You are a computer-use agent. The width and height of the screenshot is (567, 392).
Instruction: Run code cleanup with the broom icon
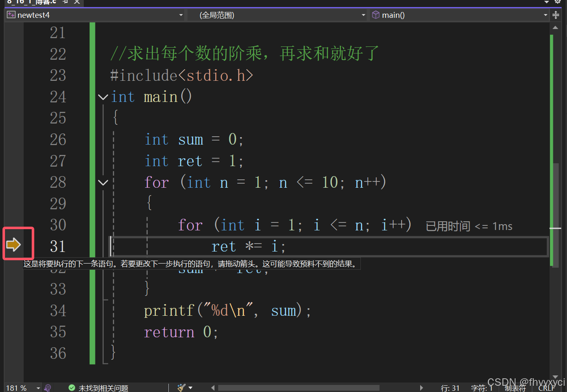click(x=181, y=388)
